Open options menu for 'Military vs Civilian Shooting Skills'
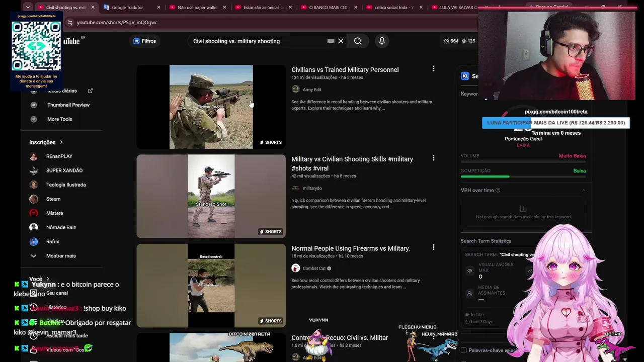This screenshot has width=644, height=362. (434, 158)
